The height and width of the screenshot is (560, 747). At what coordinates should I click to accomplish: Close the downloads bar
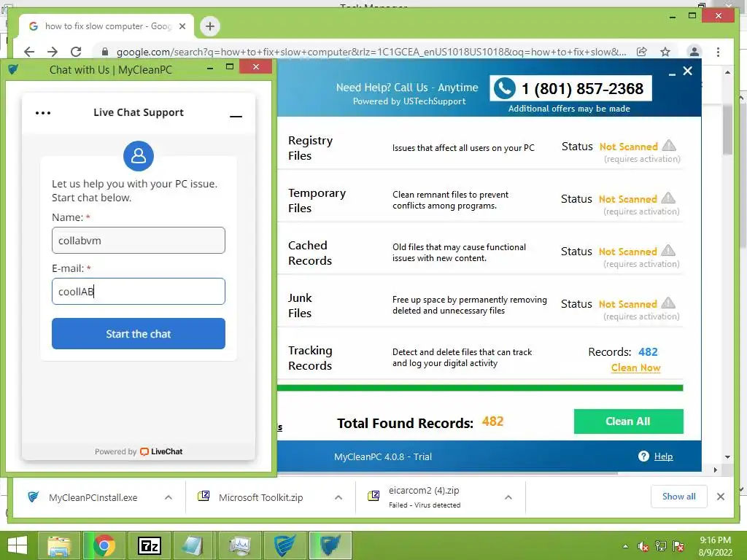[721, 497]
